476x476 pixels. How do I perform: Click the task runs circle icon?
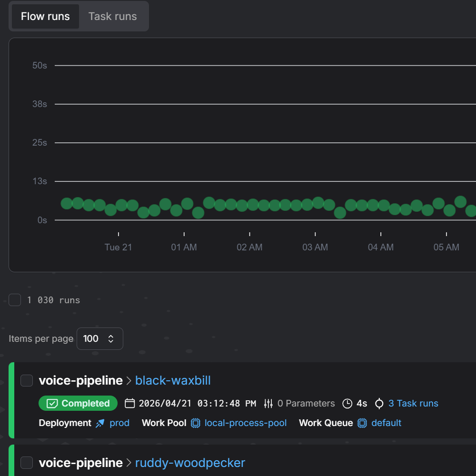(379, 404)
